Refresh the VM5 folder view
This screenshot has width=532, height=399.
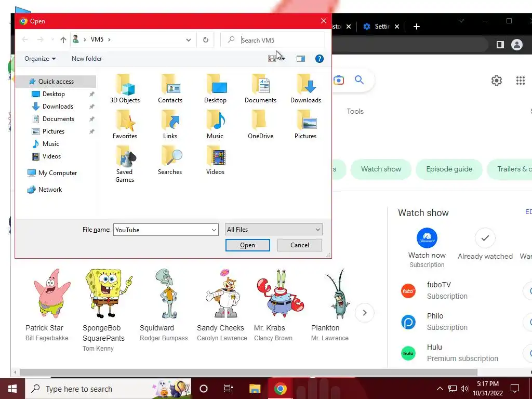(206, 39)
